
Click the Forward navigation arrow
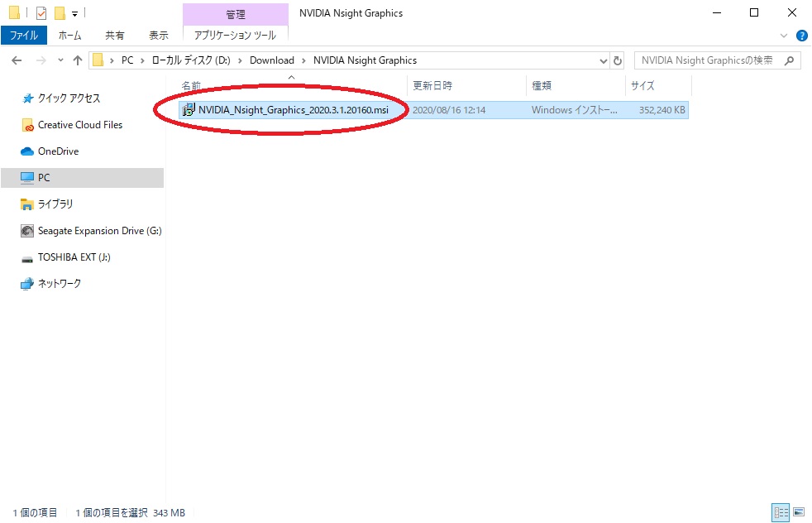click(41, 60)
